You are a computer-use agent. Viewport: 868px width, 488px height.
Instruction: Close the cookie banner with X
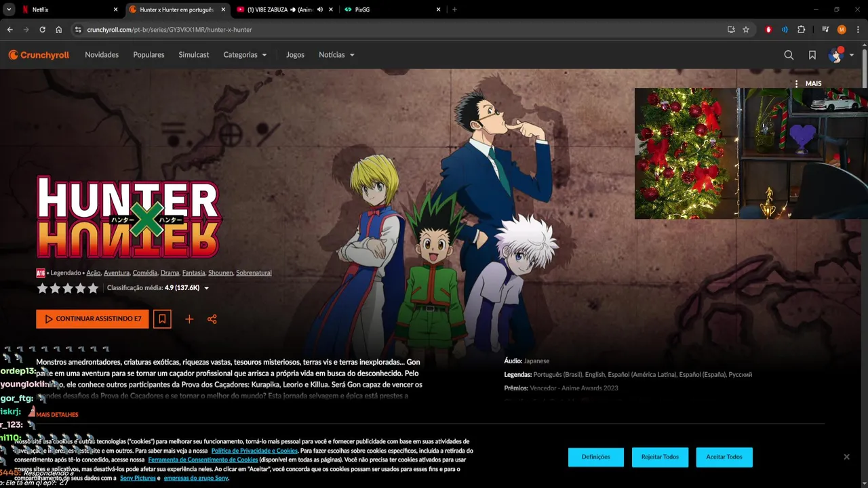(846, 457)
